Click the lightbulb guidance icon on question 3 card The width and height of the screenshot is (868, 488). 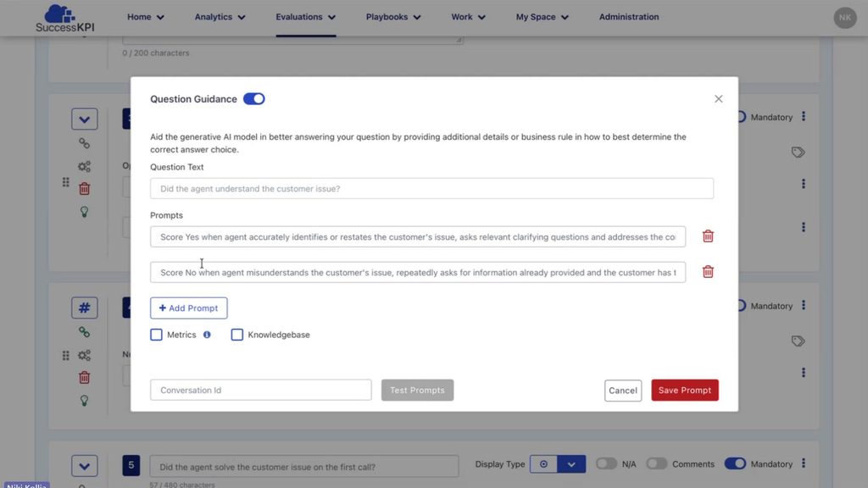pos(84,211)
